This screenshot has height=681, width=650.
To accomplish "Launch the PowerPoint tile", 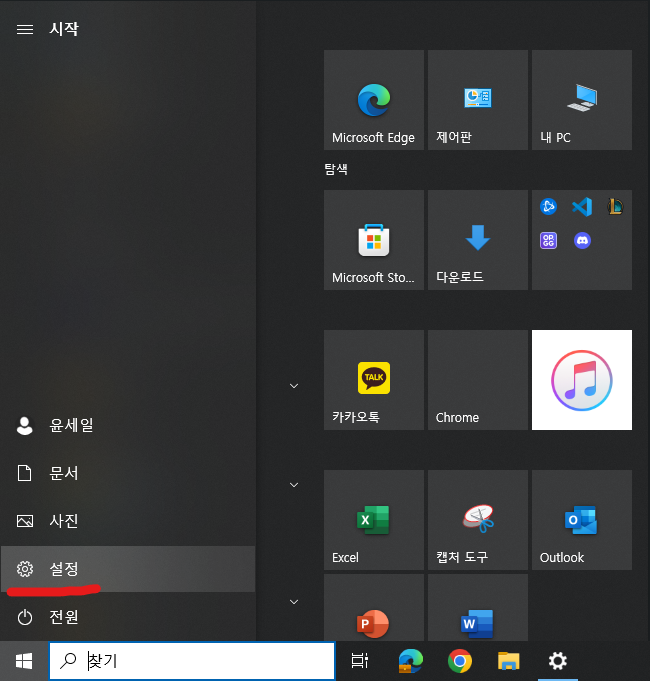I will [x=374, y=608].
